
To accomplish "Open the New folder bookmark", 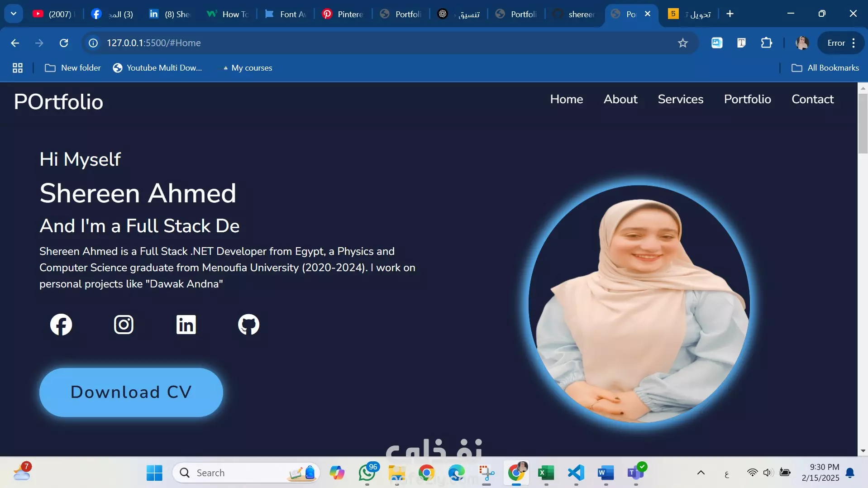I will (73, 68).
